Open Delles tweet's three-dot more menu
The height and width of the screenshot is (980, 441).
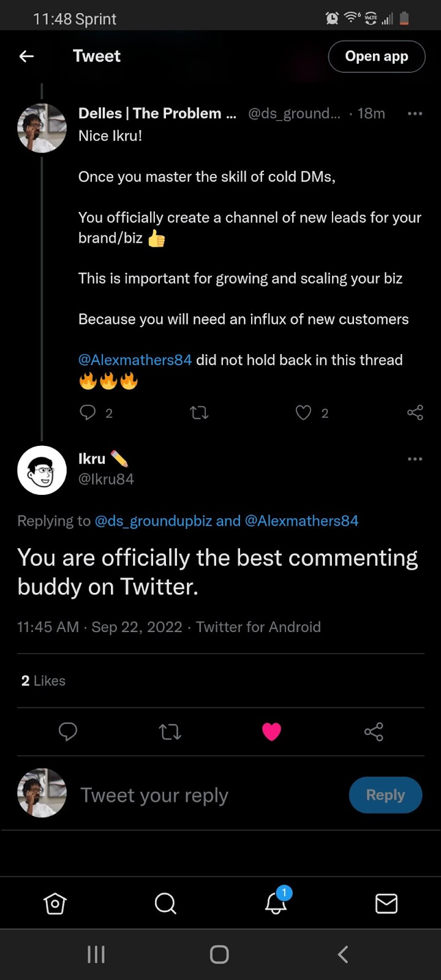pos(415,113)
